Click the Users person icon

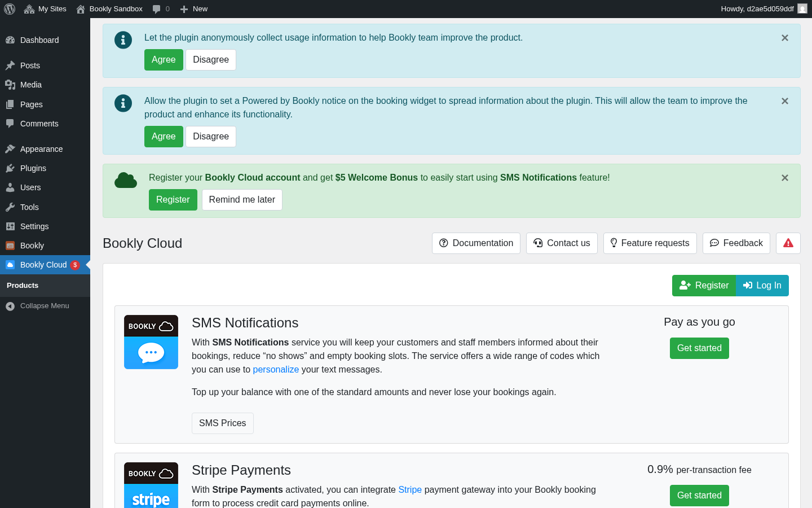[10, 187]
